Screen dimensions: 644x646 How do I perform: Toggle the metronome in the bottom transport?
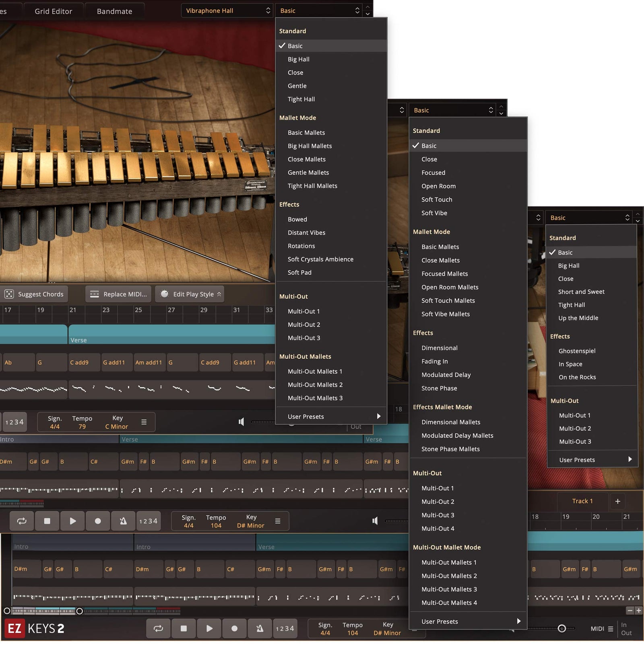(x=260, y=628)
